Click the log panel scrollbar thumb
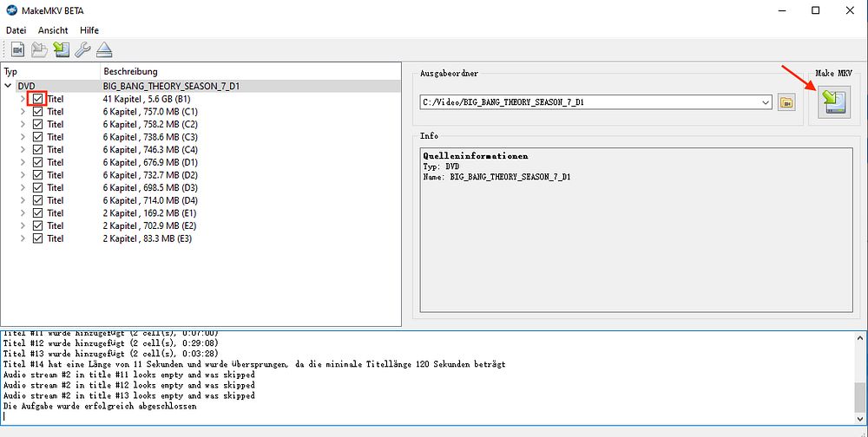Screen dimensions: 868x437 click(860, 396)
